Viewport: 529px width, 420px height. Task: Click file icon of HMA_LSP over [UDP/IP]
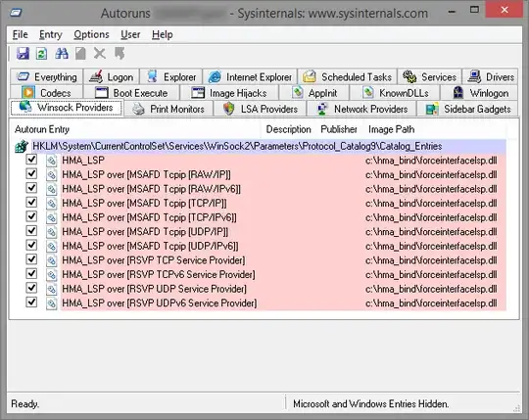pyautogui.click(x=52, y=232)
